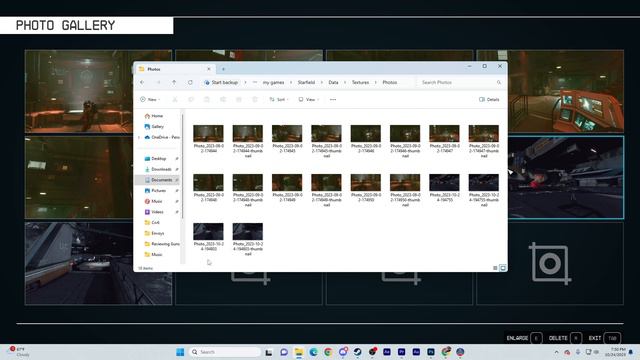This screenshot has width=640, height=360.
Task: Click the Cut icon in toolbar
Action: (x=175, y=100)
